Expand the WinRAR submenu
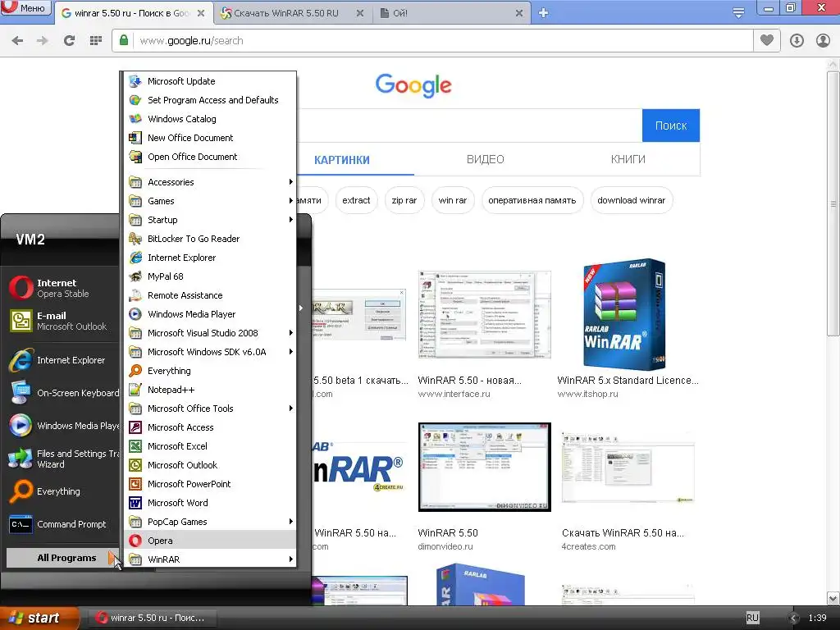This screenshot has width=840, height=630. point(209,559)
